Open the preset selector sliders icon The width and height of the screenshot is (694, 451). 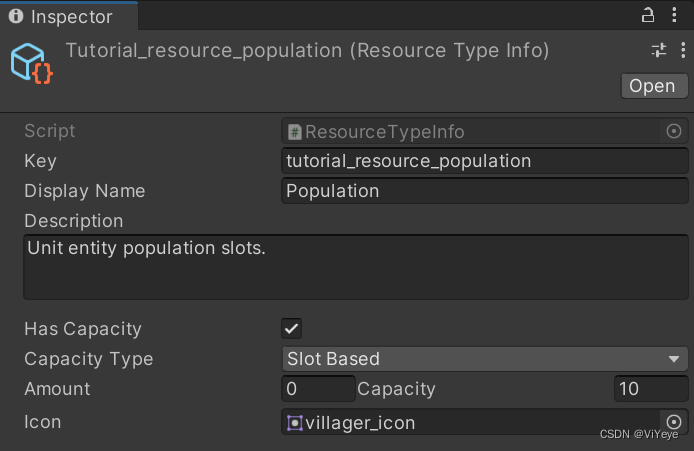click(x=659, y=51)
